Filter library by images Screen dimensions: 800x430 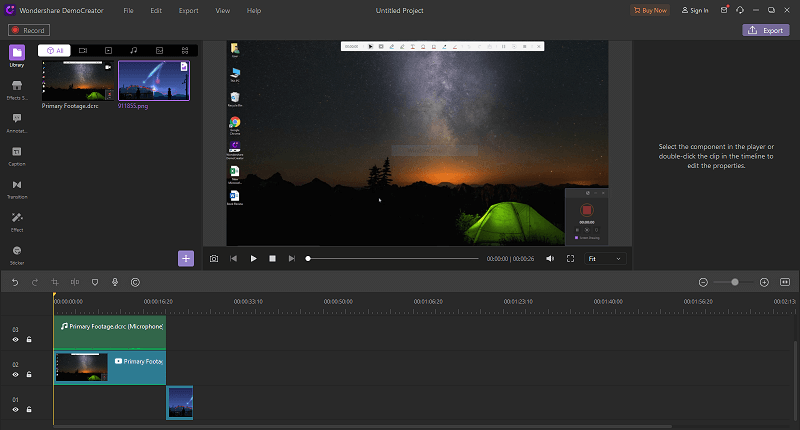[159, 50]
